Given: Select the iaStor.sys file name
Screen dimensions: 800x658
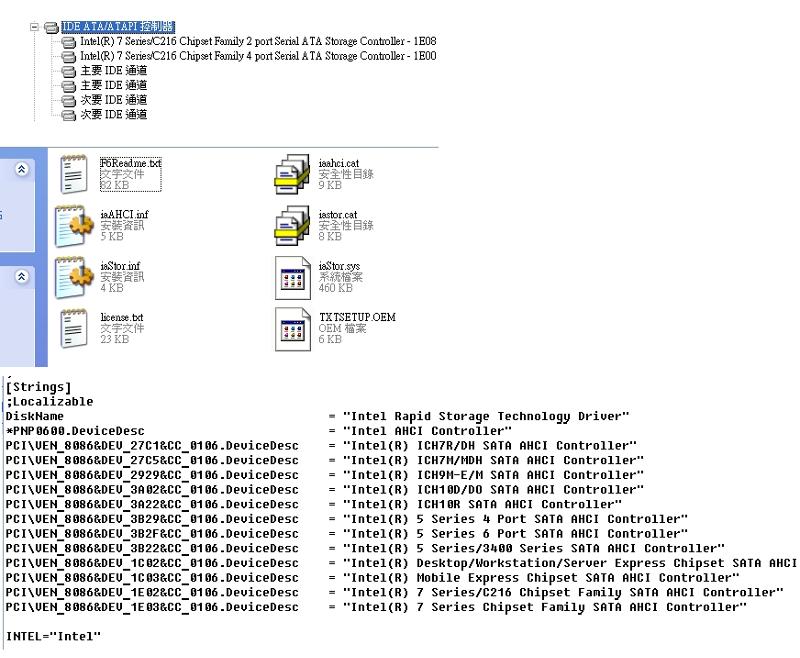Looking at the screenshot, I should [339, 266].
